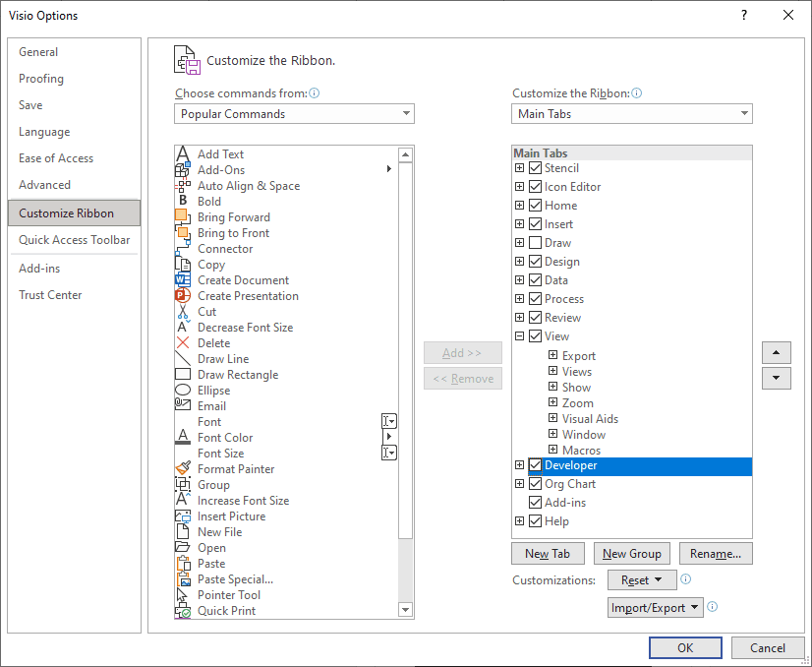The height and width of the screenshot is (667, 812).
Task: Click the New Group button
Action: click(x=632, y=554)
